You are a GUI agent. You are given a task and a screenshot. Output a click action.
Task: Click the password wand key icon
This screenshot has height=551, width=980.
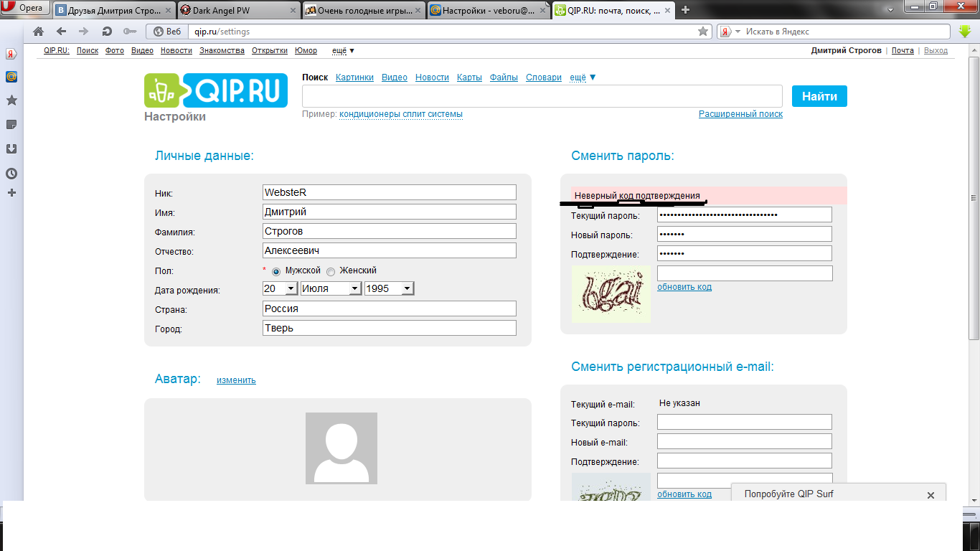tap(130, 32)
